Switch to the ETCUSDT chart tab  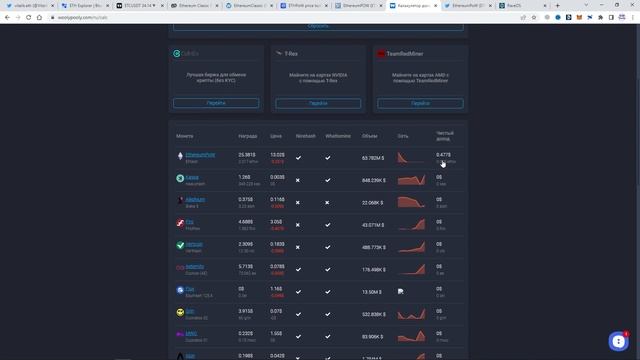point(140,6)
